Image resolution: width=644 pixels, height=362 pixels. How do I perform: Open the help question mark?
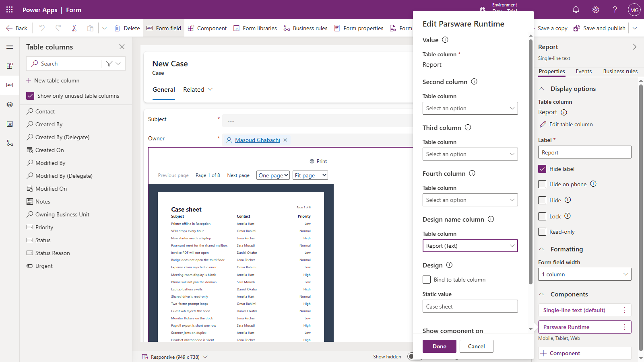coord(615,10)
